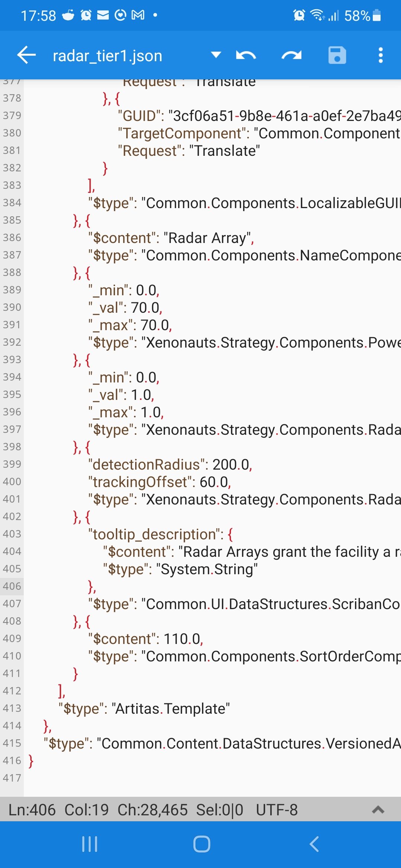Place cursor in the detectionRadius value 200.0
The image size is (401, 868).
pyautogui.click(x=231, y=464)
